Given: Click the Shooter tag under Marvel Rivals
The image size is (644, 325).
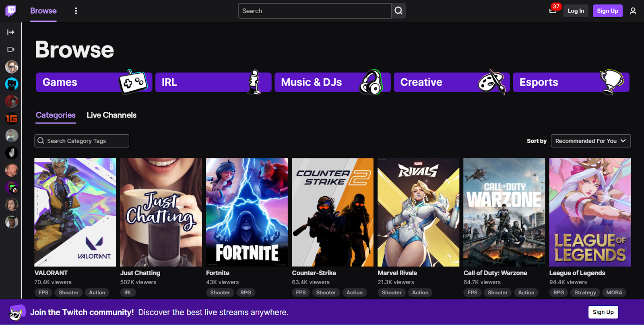Looking at the screenshot, I should point(392,293).
